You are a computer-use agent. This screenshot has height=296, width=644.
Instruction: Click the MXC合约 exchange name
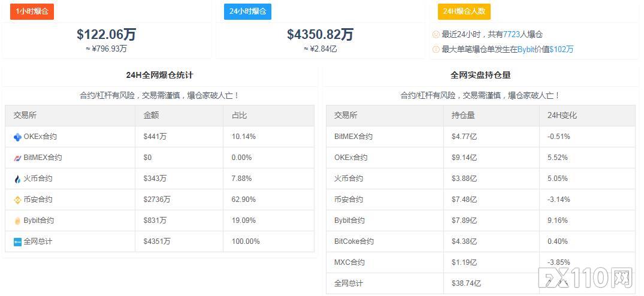(x=349, y=262)
